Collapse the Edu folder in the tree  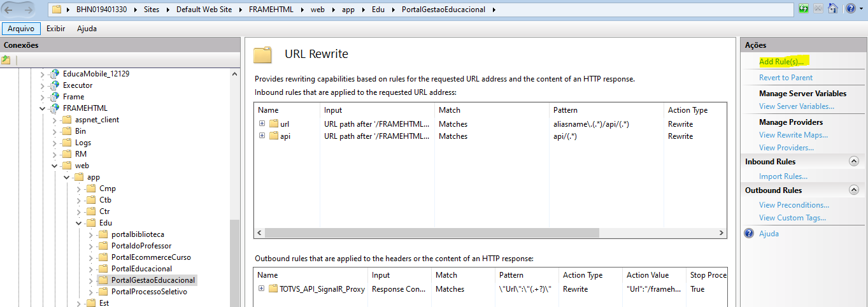[x=78, y=223]
